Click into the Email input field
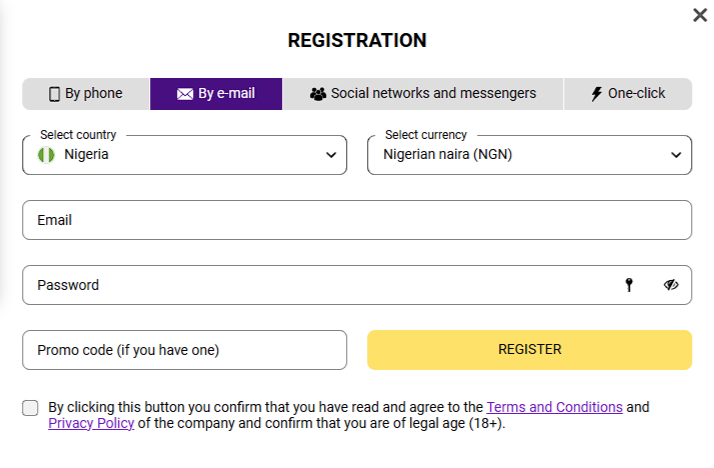 (357, 220)
